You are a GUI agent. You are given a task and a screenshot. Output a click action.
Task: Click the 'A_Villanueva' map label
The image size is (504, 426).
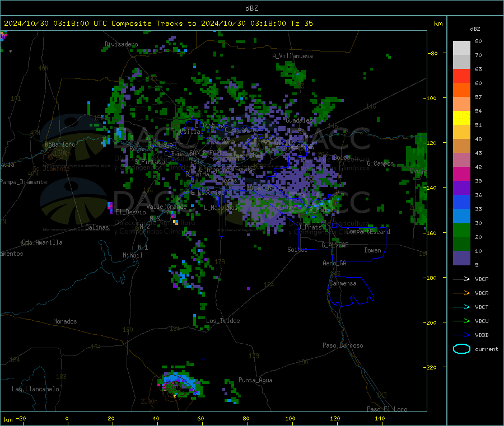click(292, 56)
